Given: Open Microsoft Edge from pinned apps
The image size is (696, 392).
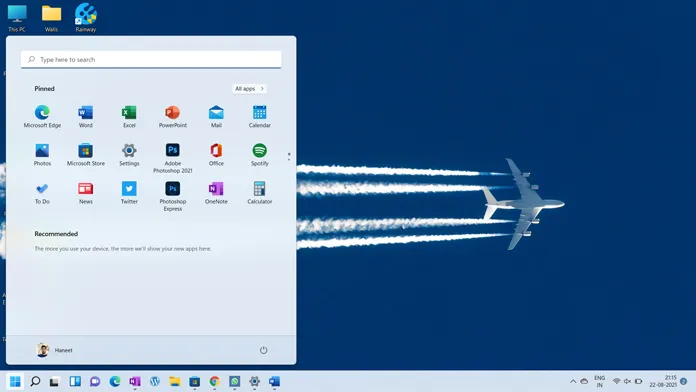Looking at the screenshot, I should pyautogui.click(x=42, y=117).
